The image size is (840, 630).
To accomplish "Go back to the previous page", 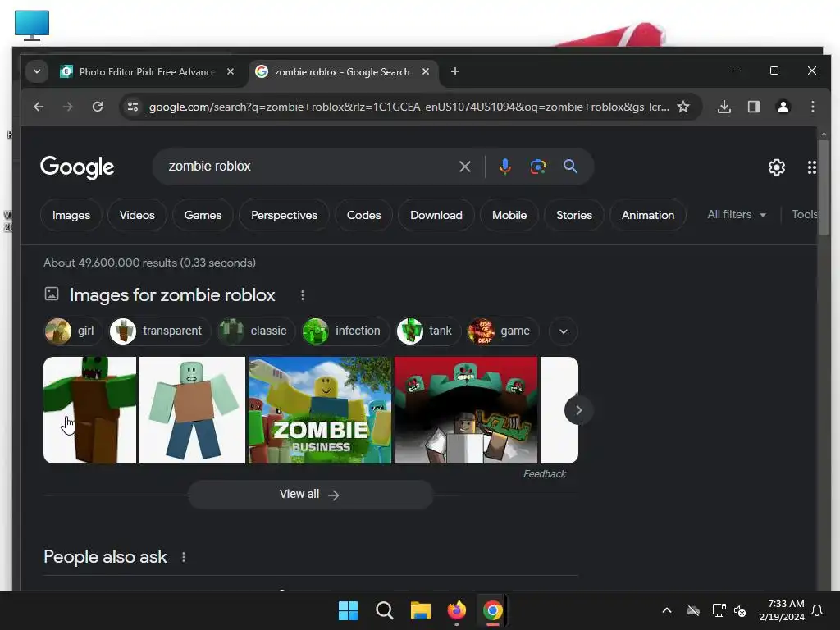I will click(x=39, y=107).
